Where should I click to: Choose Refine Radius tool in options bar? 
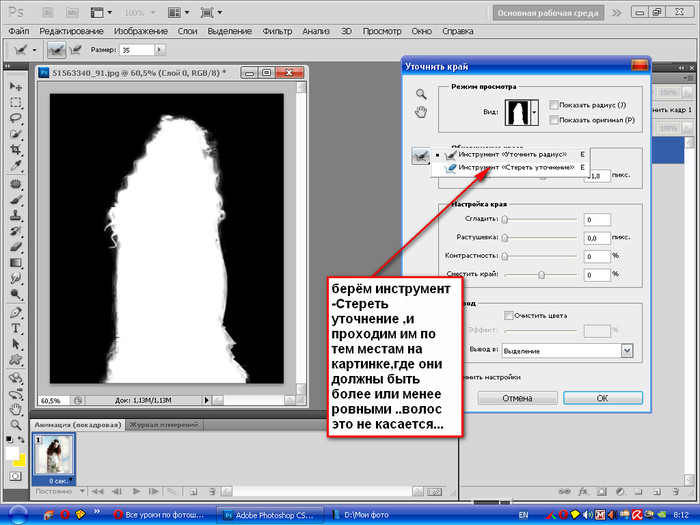(x=56, y=50)
